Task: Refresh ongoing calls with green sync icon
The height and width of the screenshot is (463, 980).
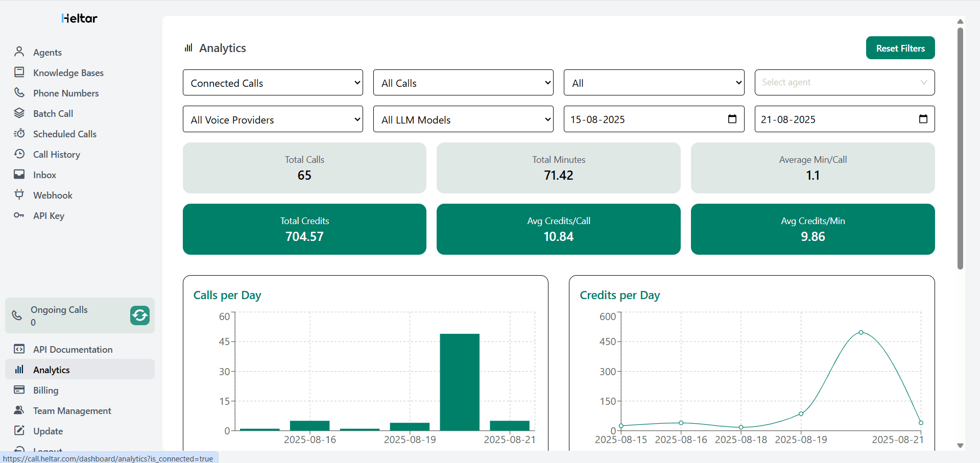Action: pos(139,315)
